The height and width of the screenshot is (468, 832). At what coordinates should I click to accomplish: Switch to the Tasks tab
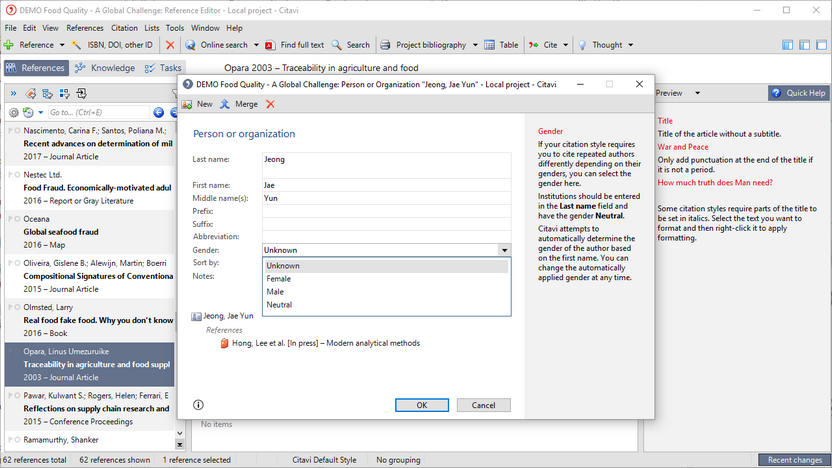tap(163, 68)
